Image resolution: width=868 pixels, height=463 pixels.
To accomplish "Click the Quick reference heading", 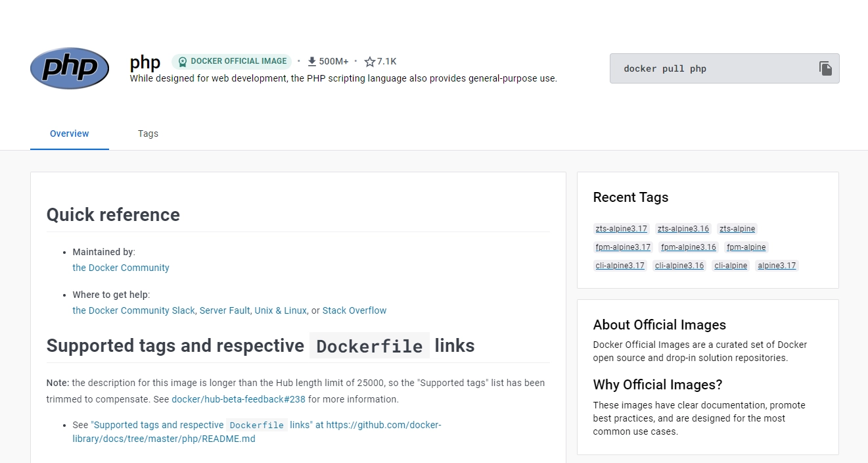I will 113,215.
